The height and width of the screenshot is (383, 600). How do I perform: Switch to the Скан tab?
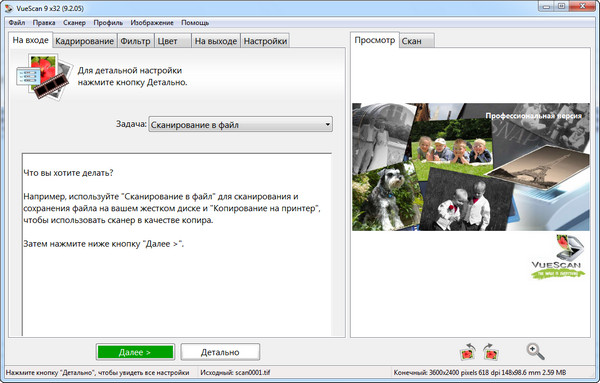click(x=417, y=41)
